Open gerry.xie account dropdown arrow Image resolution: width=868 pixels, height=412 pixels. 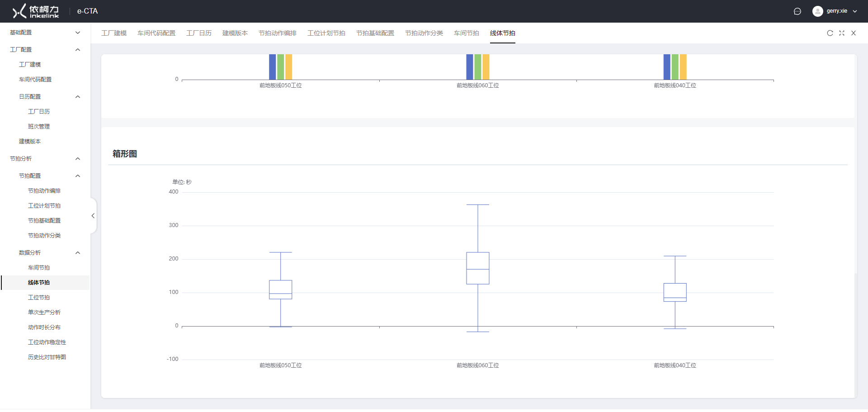pyautogui.click(x=854, y=11)
